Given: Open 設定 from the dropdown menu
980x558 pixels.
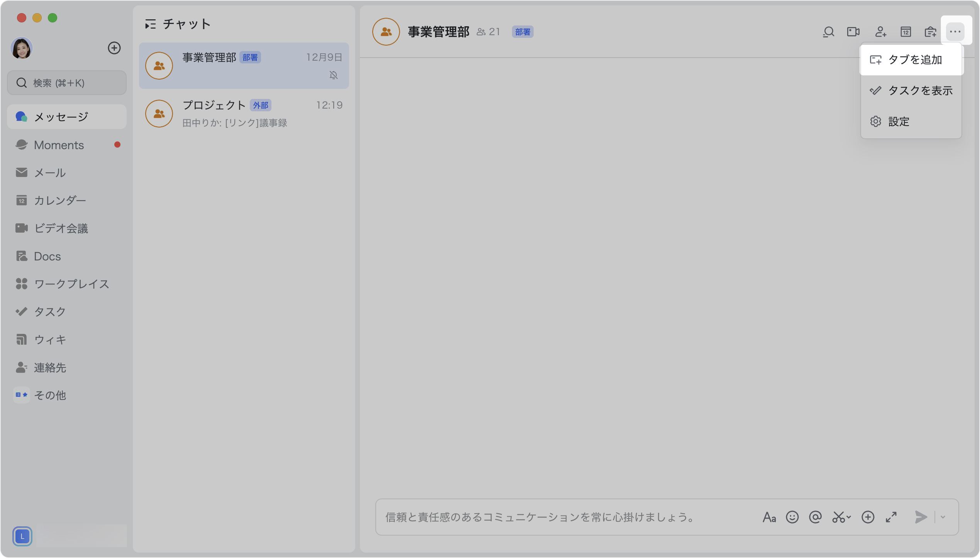Looking at the screenshot, I should click(898, 122).
